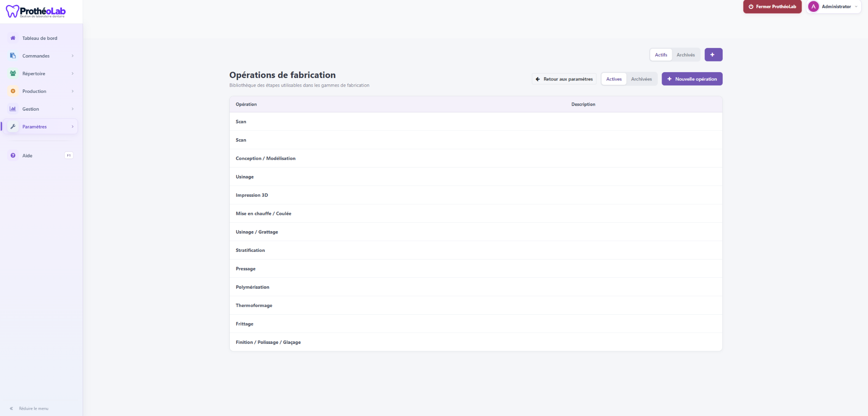Image resolution: width=868 pixels, height=416 pixels.
Task: Click the double-chevron collapse icon
Action: [x=11, y=409]
